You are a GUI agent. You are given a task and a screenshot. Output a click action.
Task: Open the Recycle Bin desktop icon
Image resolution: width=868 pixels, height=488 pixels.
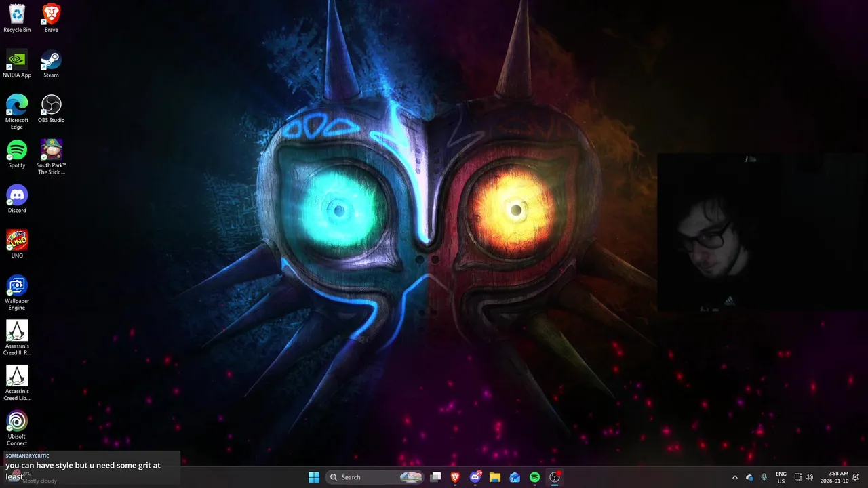(x=17, y=18)
